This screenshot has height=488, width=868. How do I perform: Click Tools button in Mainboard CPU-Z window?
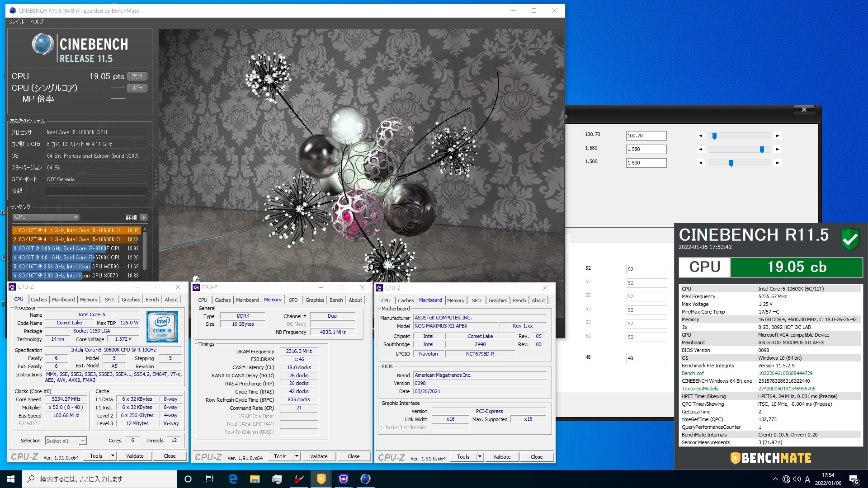(463, 457)
